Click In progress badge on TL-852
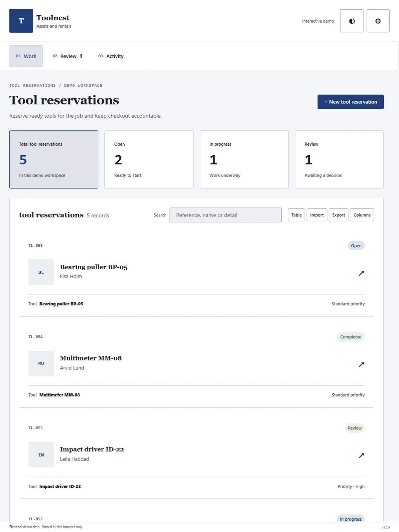399x532 pixels. point(350,519)
